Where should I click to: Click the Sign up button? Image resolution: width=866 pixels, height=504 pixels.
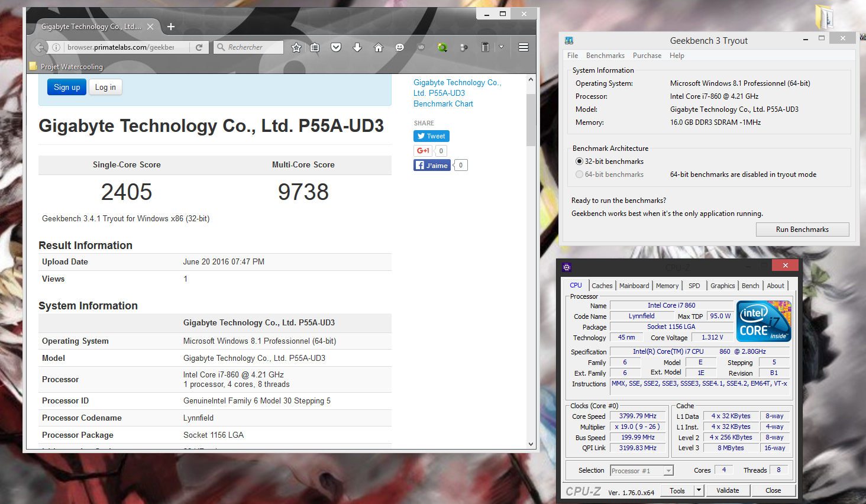[x=67, y=87]
